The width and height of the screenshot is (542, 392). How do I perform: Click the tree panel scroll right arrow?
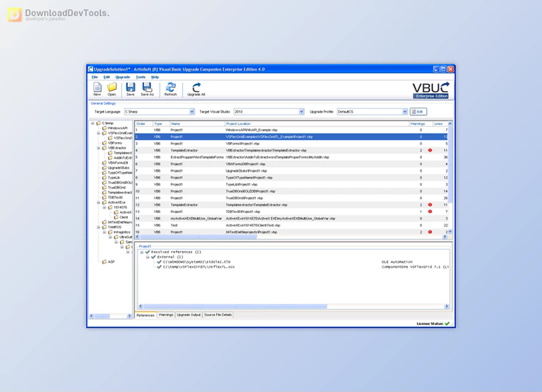point(129,315)
